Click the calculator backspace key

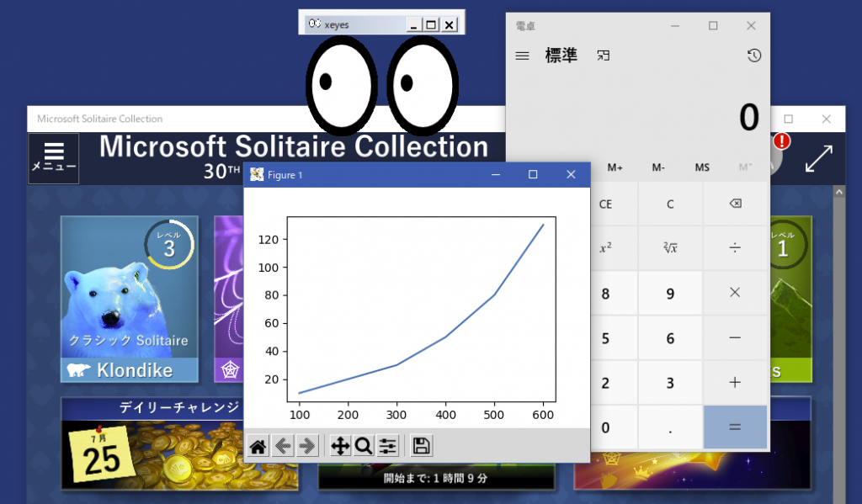pos(735,204)
